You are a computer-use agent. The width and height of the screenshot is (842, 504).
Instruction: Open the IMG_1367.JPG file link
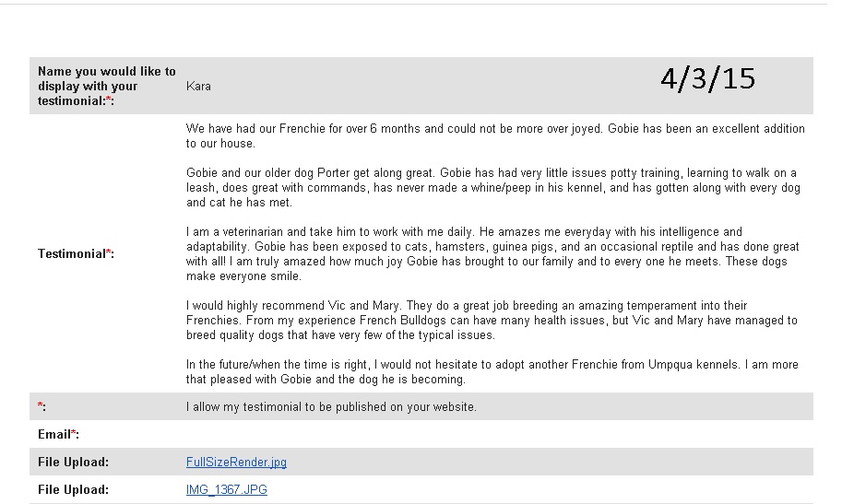227,489
